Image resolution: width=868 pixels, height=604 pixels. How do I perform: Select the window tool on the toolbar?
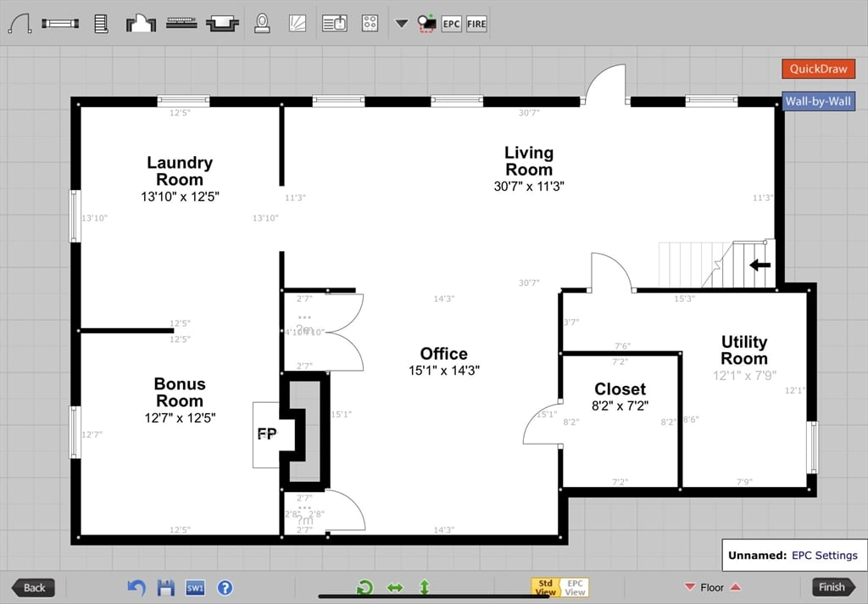(x=59, y=23)
